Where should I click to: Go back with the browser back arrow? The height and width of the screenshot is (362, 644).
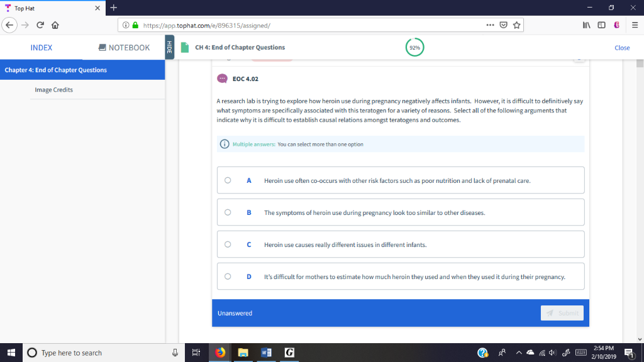click(x=9, y=25)
